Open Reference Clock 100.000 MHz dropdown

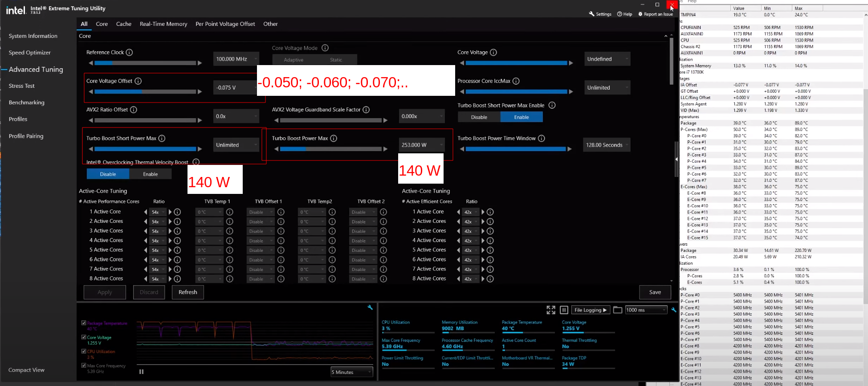point(236,59)
